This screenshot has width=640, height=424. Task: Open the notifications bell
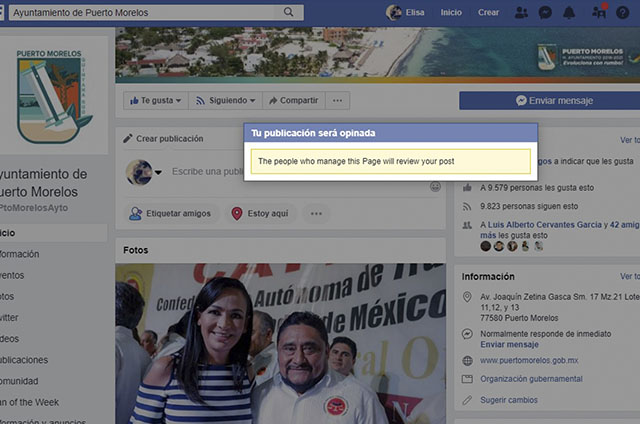(569, 12)
